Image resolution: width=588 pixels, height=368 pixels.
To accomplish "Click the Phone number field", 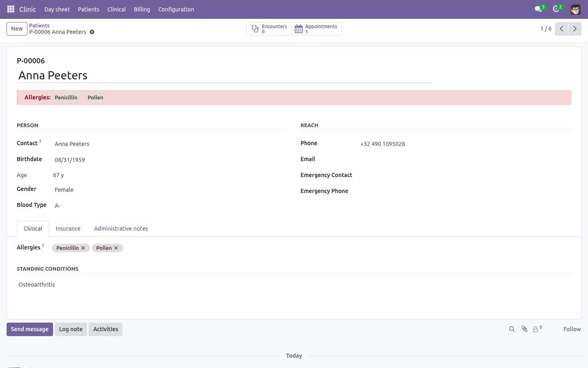I will [465, 144].
